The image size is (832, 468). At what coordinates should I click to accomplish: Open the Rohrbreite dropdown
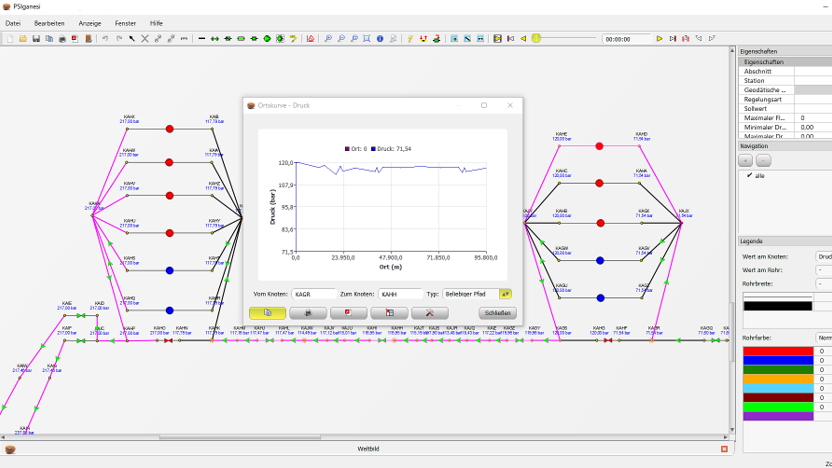pyautogui.click(x=824, y=284)
